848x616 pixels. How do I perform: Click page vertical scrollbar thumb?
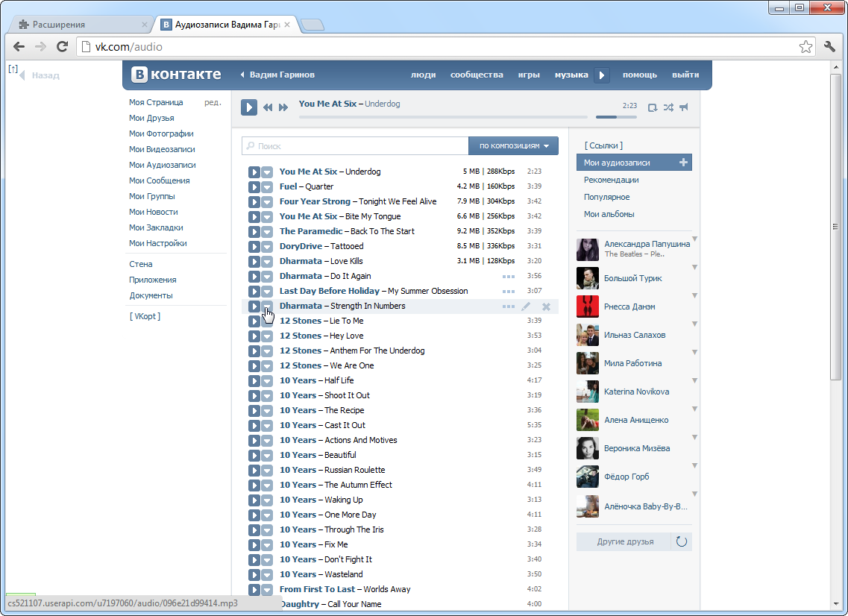[x=835, y=227]
